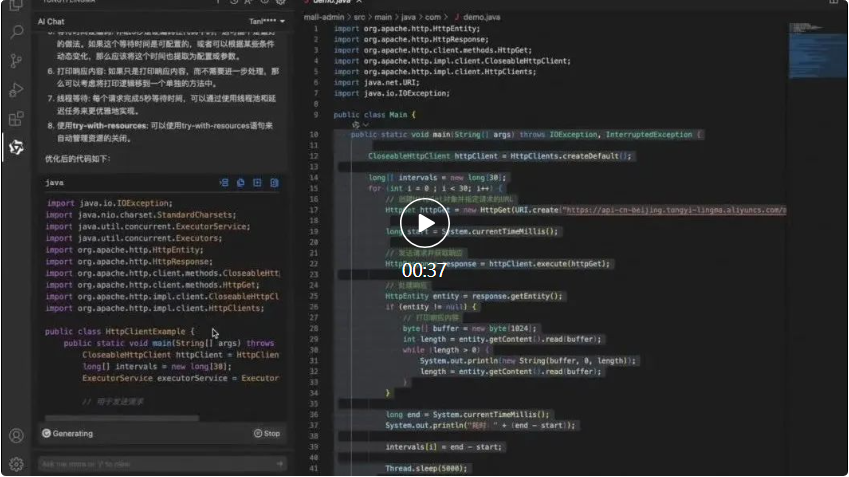Click 'public class Main {' in editor
The width and height of the screenshot is (849, 477).
[x=375, y=115]
